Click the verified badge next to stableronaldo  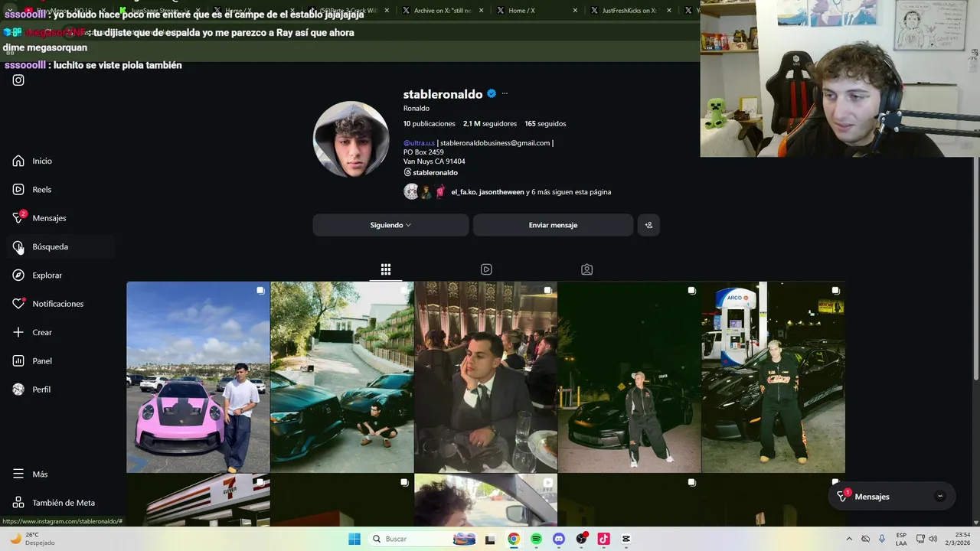coord(492,94)
